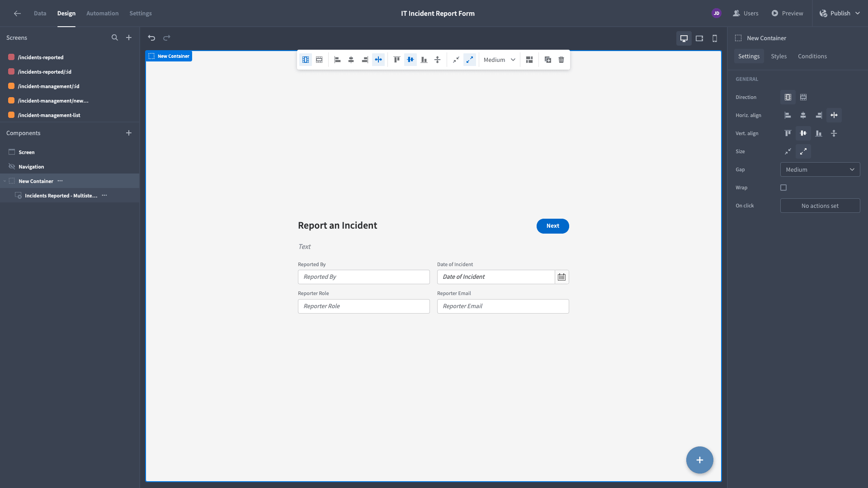Click the Next button in the form
This screenshot has height=488, width=868.
point(552,226)
